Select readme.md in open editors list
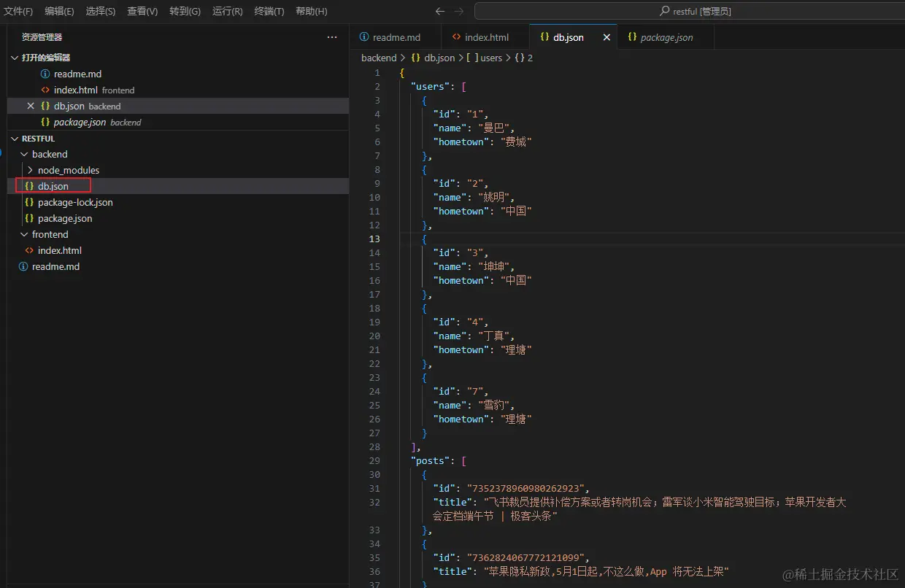The width and height of the screenshot is (905, 588). coord(77,74)
